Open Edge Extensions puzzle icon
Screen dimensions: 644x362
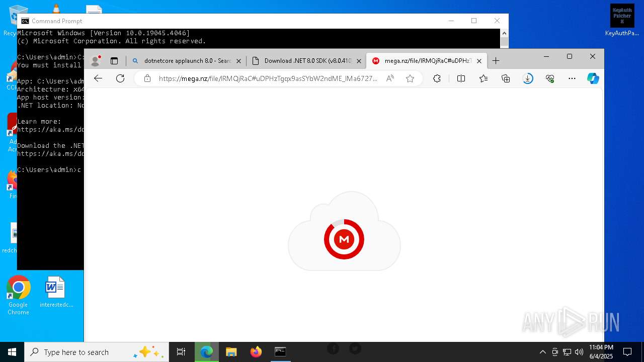click(x=437, y=78)
